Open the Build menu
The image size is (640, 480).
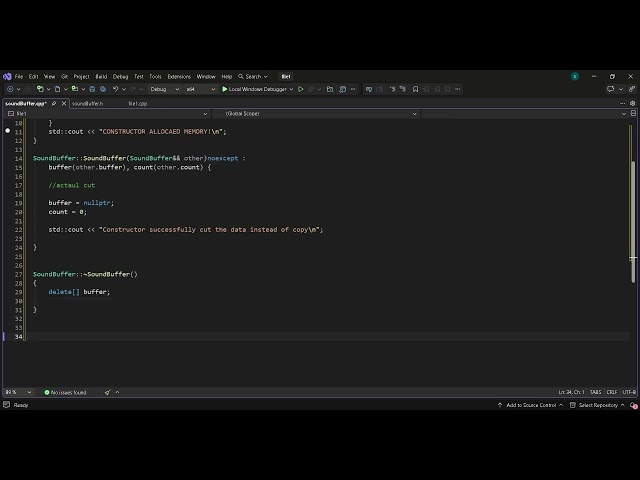[101, 76]
